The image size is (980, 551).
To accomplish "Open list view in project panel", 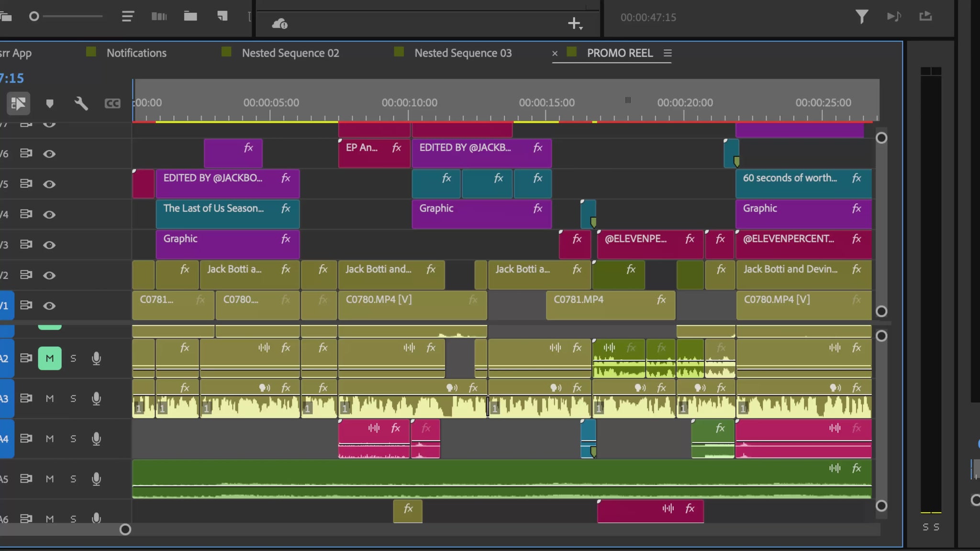I will pos(127,17).
